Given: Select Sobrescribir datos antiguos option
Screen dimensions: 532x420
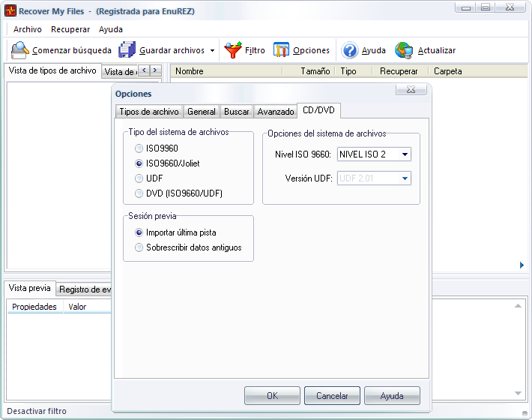Looking at the screenshot, I should coord(139,247).
